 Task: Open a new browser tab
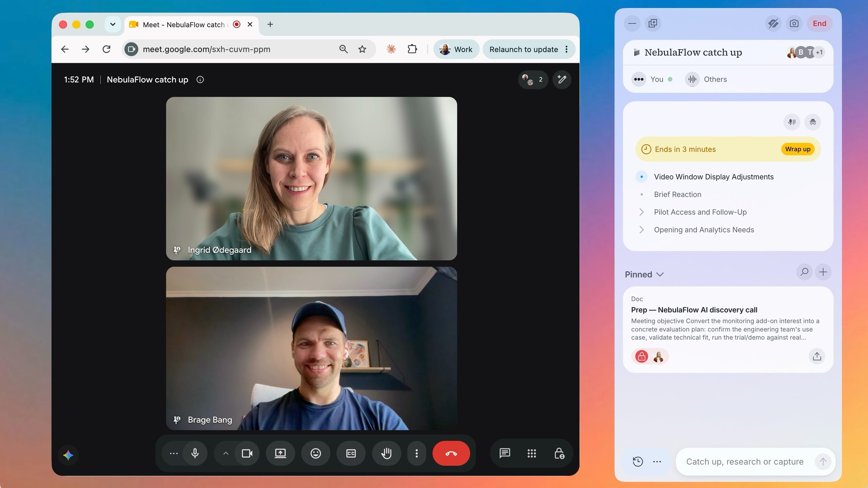(x=270, y=24)
